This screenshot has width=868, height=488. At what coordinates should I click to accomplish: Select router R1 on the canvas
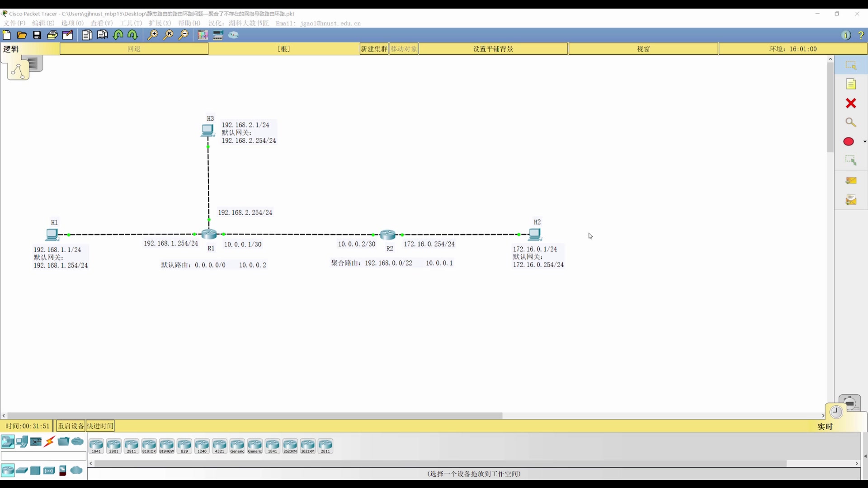(x=209, y=234)
